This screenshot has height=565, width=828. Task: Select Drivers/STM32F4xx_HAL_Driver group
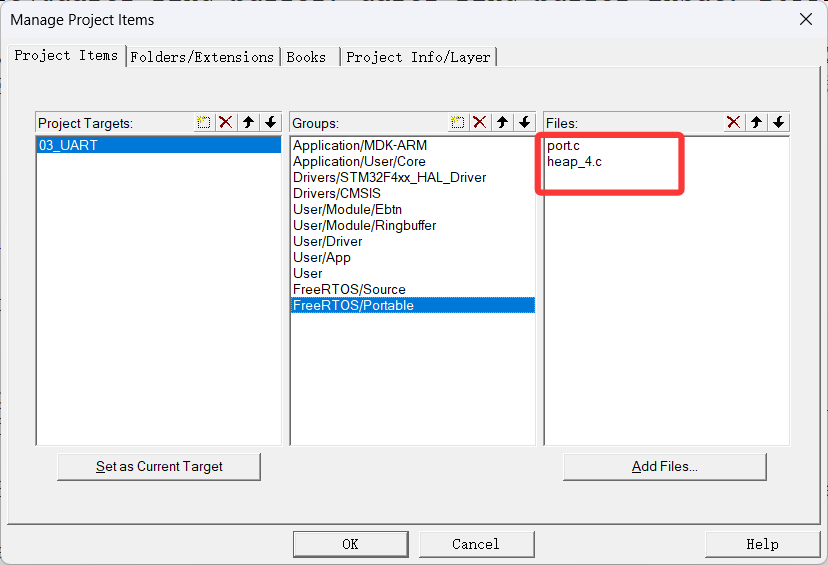tap(412, 177)
